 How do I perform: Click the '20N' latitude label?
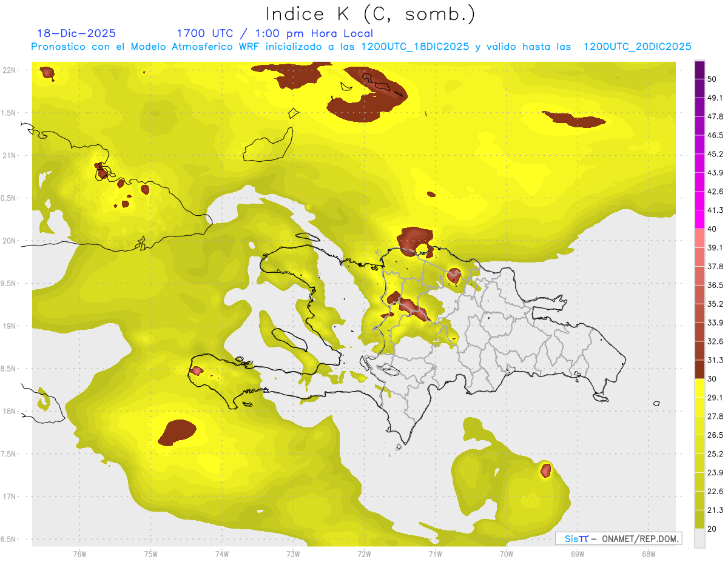10,241
